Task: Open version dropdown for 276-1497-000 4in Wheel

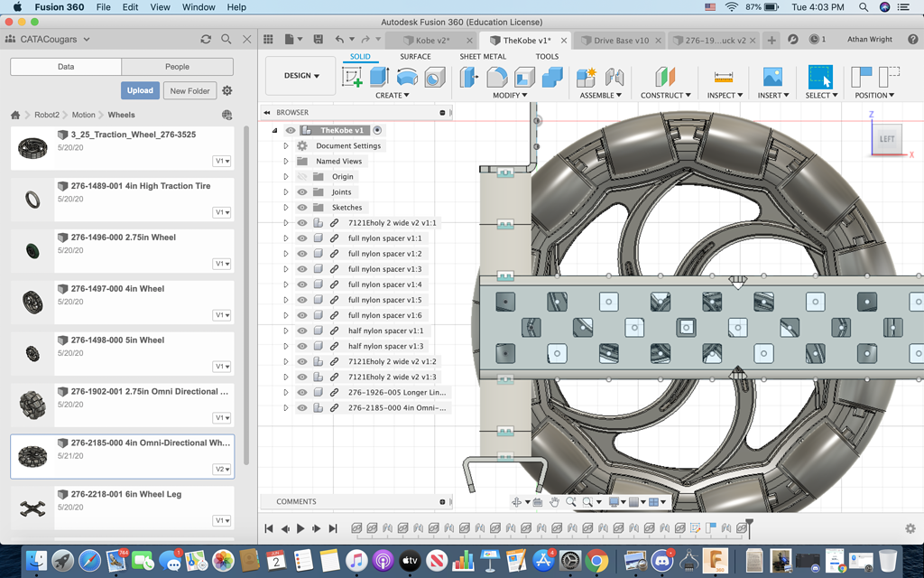Action: pyautogui.click(x=222, y=315)
